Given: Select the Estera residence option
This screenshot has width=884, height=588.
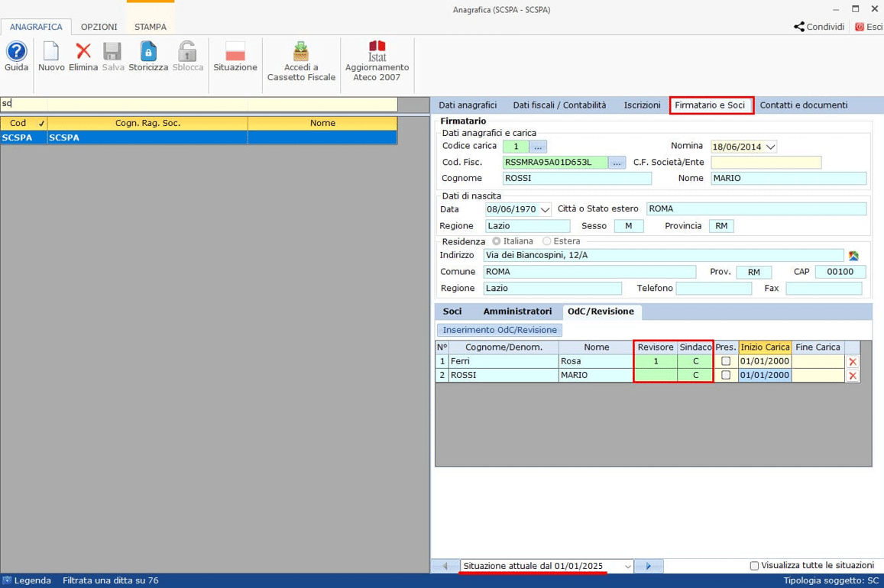Looking at the screenshot, I should pyautogui.click(x=546, y=241).
